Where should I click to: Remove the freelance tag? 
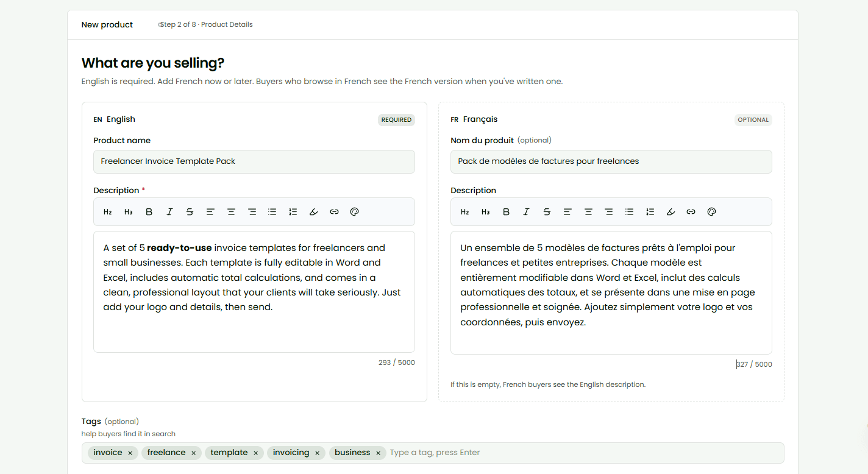pos(194,453)
